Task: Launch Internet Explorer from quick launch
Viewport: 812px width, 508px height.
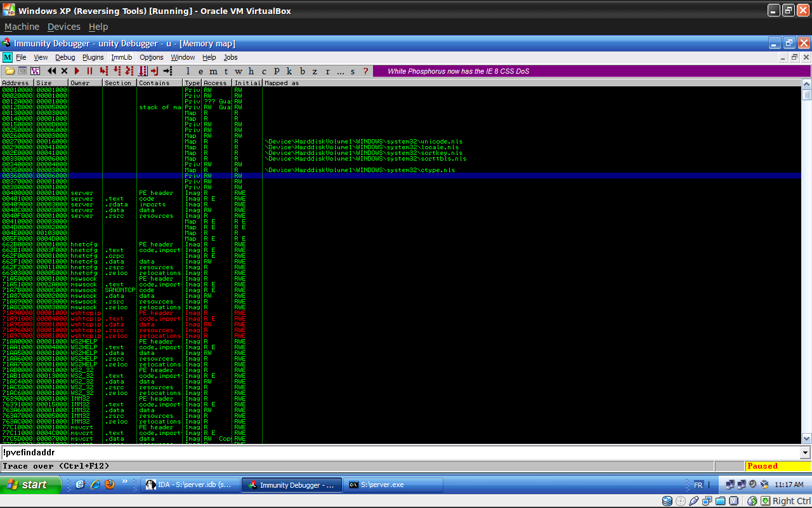Action: click(x=95, y=485)
